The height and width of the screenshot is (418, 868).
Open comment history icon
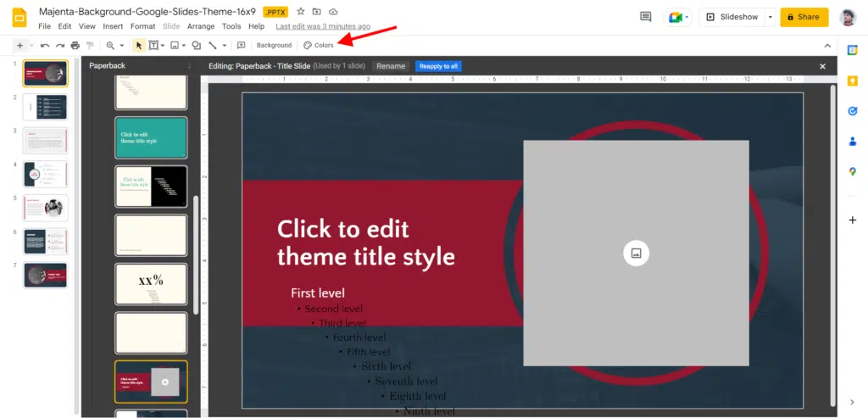tap(646, 17)
